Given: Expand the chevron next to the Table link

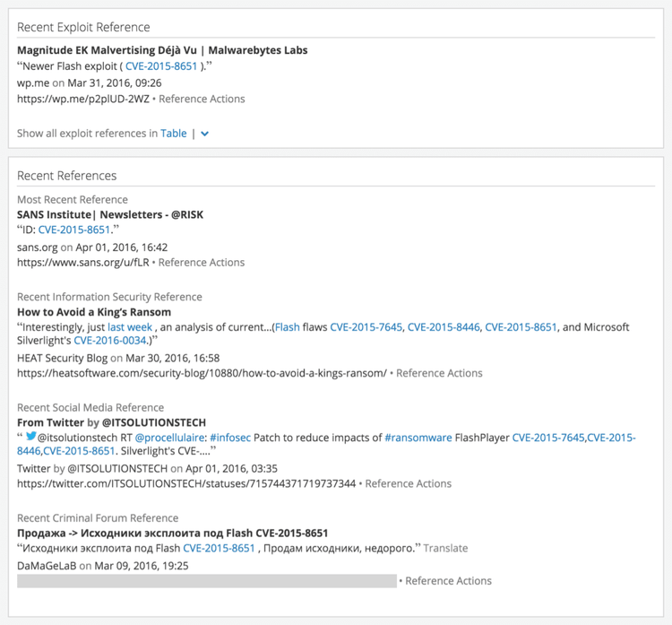Looking at the screenshot, I should 205,134.
